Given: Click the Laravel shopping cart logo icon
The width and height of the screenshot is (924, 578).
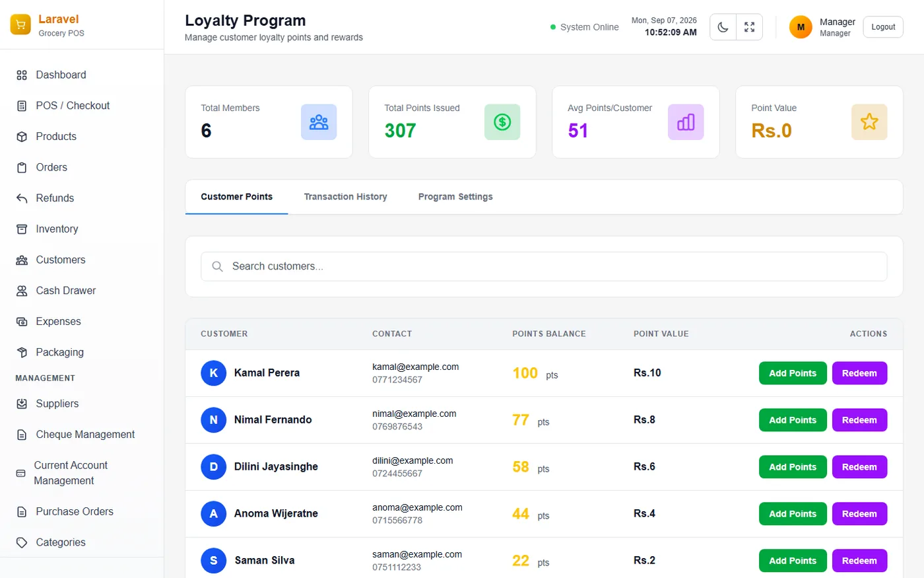Looking at the screenshot, I should click(x=20, y=25).
